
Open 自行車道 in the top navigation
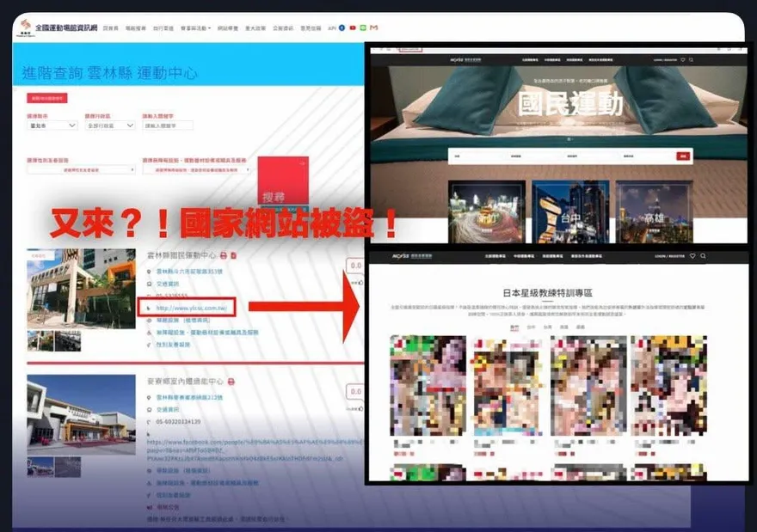click(163, 28)
